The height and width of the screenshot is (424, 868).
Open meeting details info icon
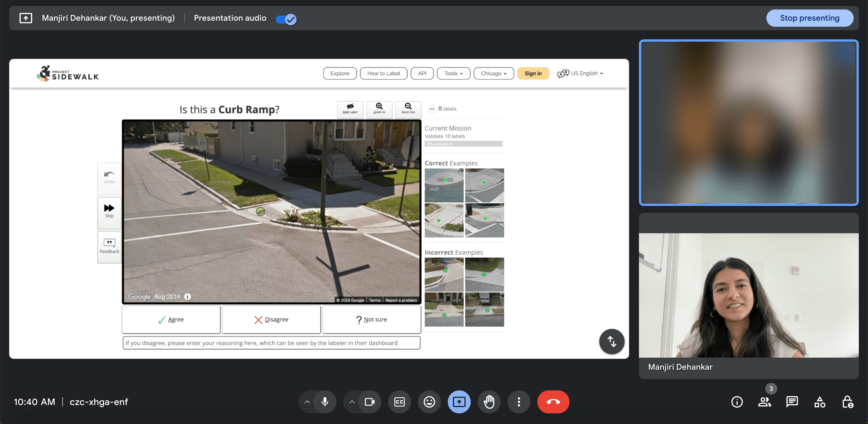(x=737, y=402)
